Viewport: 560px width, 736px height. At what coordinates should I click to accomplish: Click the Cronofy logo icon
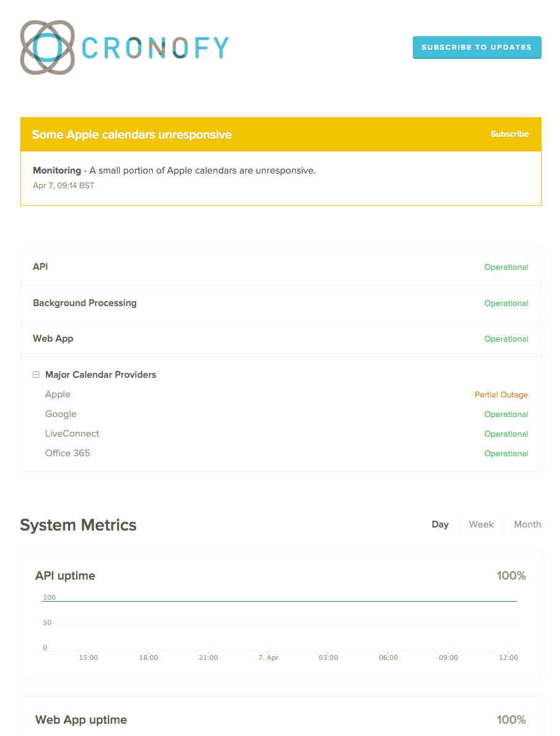(47, 48)
